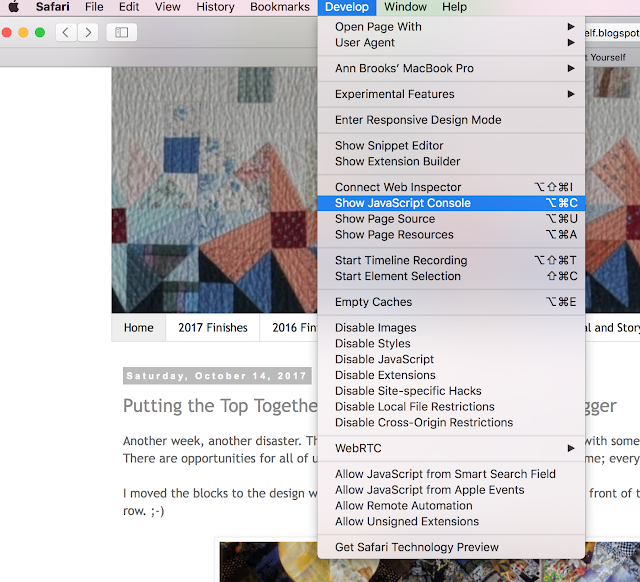Viewport: 640px width, 582px height.
Task: Toggle Disable Local File Restrictions
Action: tap(451, 407)
